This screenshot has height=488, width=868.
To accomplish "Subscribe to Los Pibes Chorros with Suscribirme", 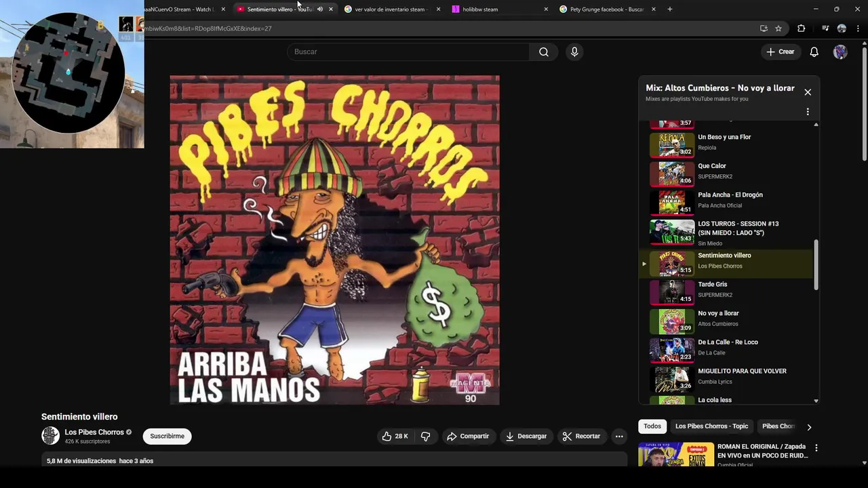I will click(167, 436).
